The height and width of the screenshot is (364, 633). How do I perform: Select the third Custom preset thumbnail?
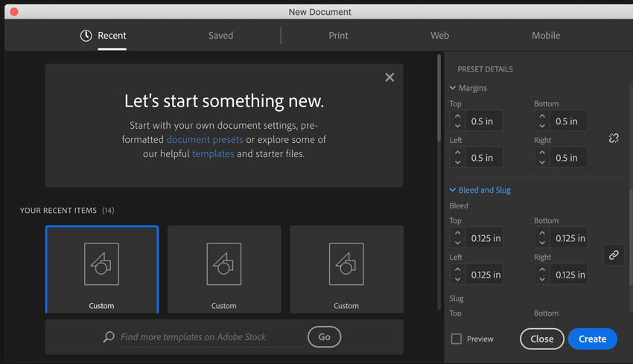(x=346, y=269)
